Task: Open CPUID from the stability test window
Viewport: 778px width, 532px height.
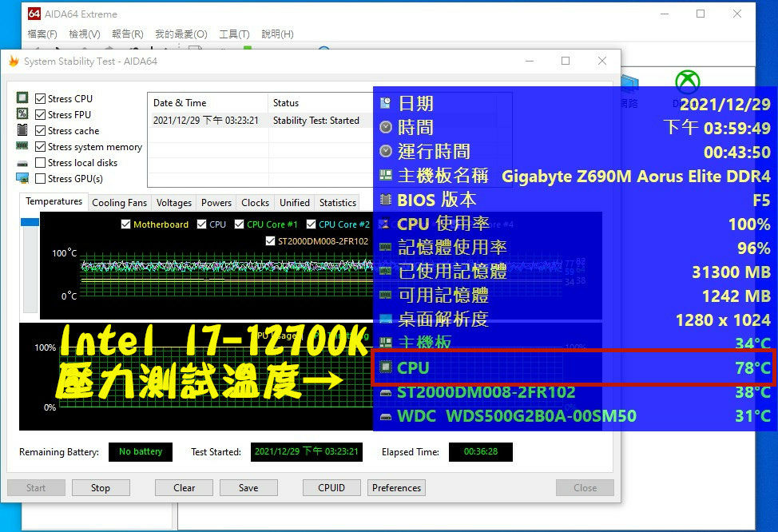Action: (x=331, y=488)
